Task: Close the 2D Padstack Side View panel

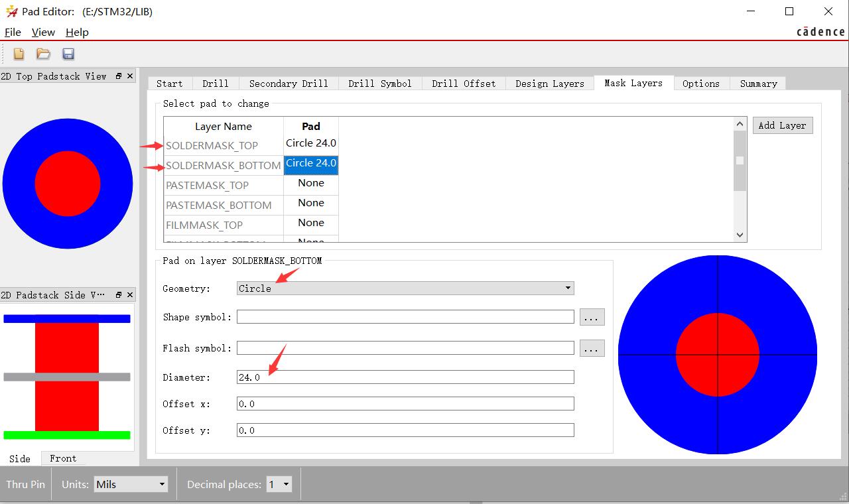Action: tap(130, 294)
